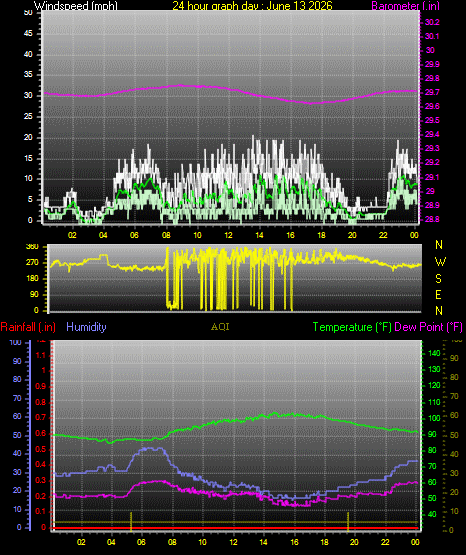The image size is (466, 555).
Task: Click the green "Temperature (°F)" label
Action: click(x=352, y=327)
